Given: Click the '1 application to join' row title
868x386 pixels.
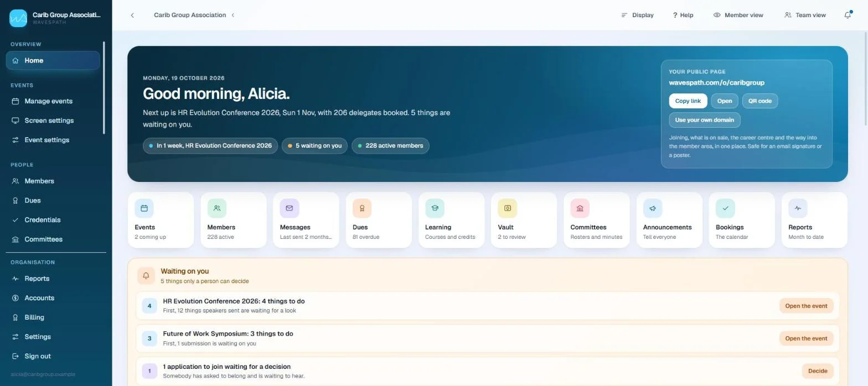Looking at the screenshot, I should click(x=226, y=367).
